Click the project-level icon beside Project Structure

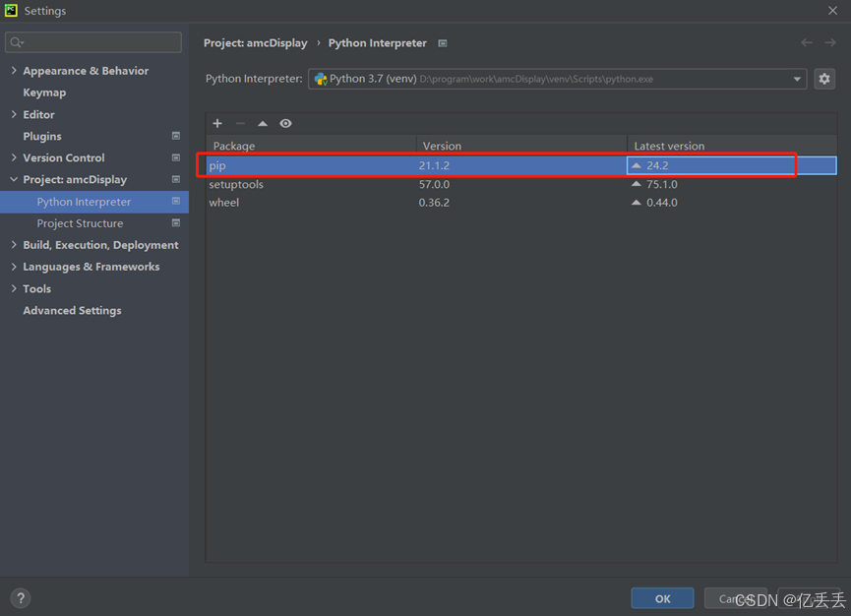tap(176, 223)
